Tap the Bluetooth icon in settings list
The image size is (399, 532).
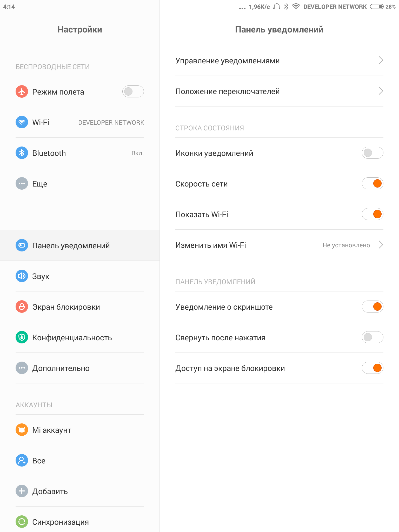22,153
